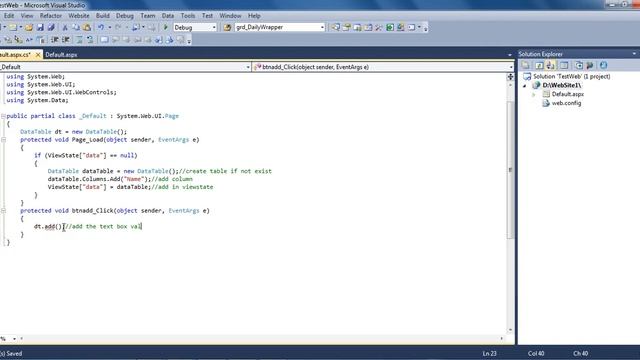
Task: Click the Display Object Member List icon
Action: click(8, 40)
